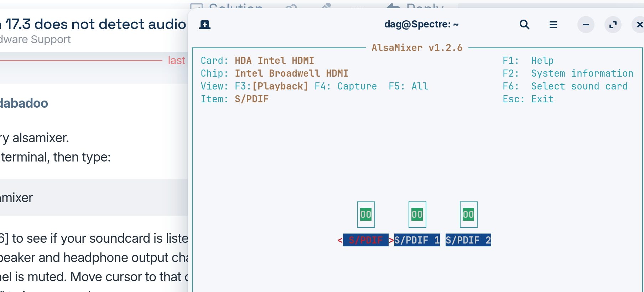Switch to F5 All view

[x=409, y=86]
